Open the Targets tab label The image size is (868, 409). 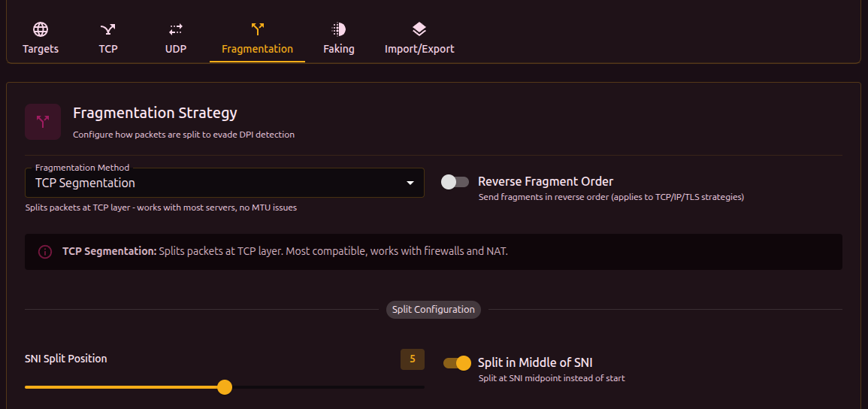pos(41,49)
